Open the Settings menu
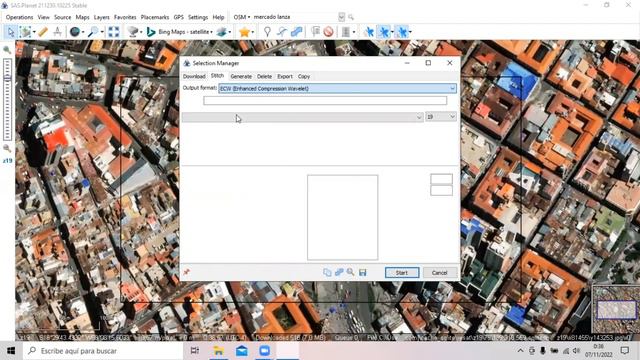Image resolution: width=640 pixels, height=360 pixels. pos(198,17)
